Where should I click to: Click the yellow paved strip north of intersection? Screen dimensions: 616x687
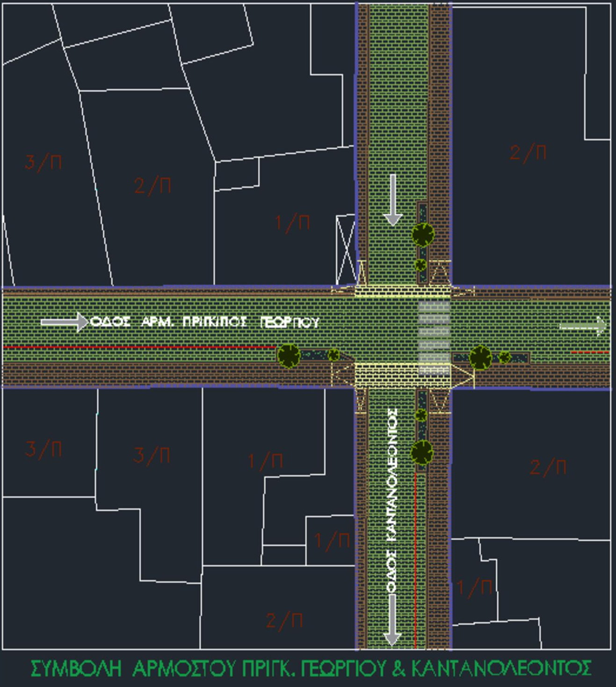pyautogui.click(x=402, y=291)
